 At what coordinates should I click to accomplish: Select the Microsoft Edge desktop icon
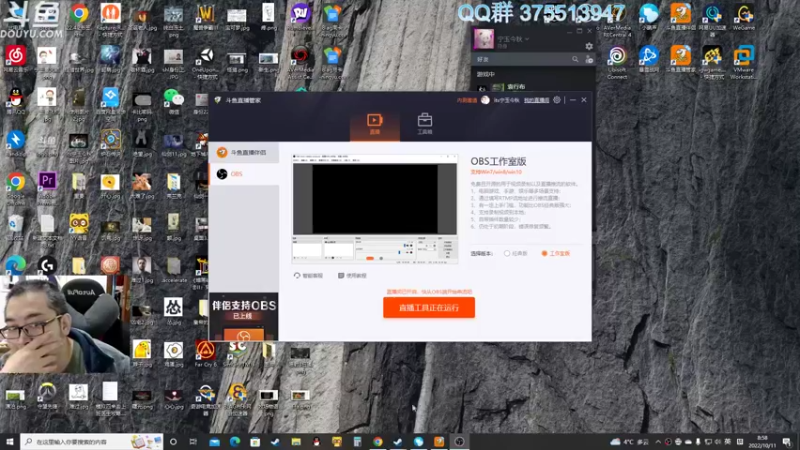15,265
